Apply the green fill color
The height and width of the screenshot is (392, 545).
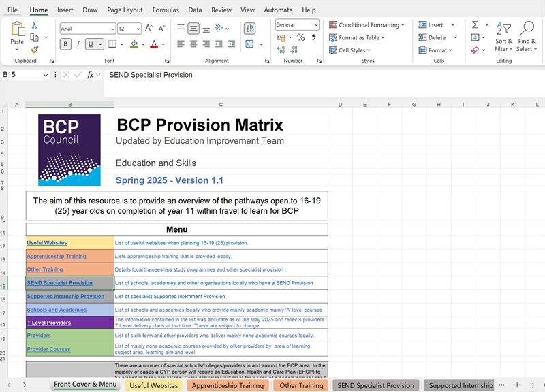pos(134,44)
